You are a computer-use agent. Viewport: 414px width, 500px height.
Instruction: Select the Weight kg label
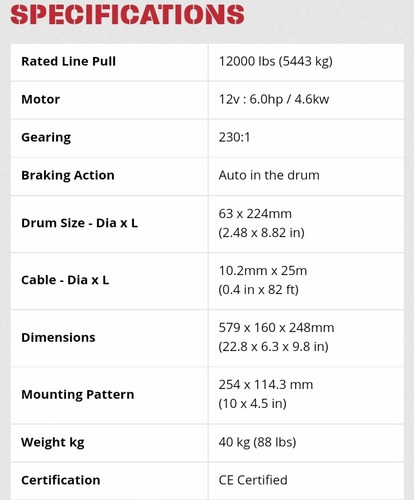[x=53, y=443]
